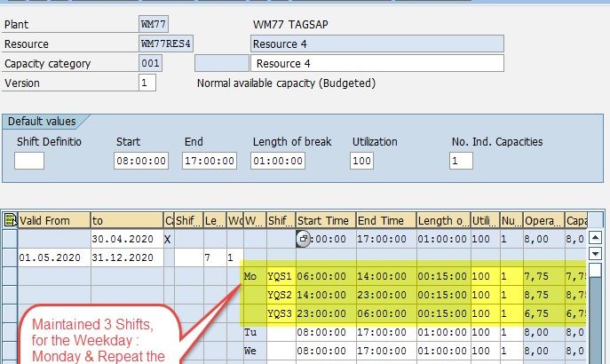Select the YQS2 shift cell
Viewport: 610px width, 364px height.
[280, 295]
